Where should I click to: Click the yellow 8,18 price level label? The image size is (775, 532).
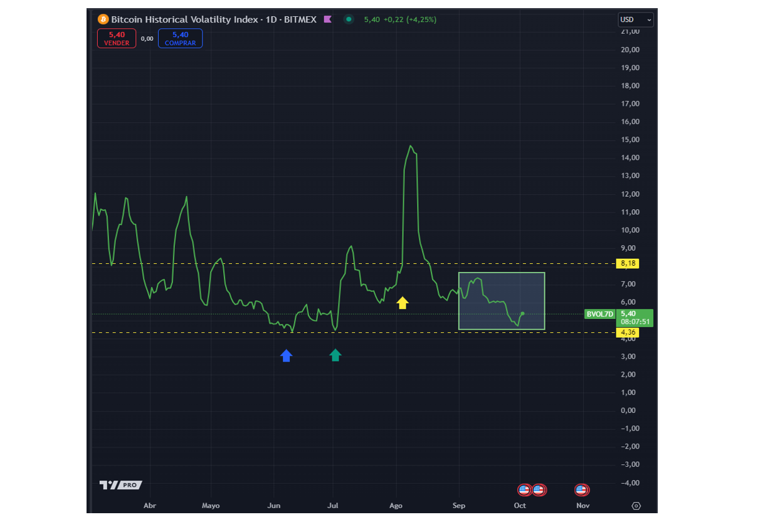point(628,263)
